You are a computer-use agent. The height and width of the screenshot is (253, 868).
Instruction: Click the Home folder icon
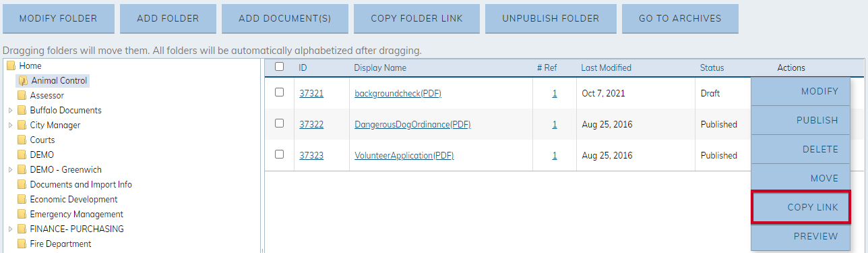tap(11, 66)
